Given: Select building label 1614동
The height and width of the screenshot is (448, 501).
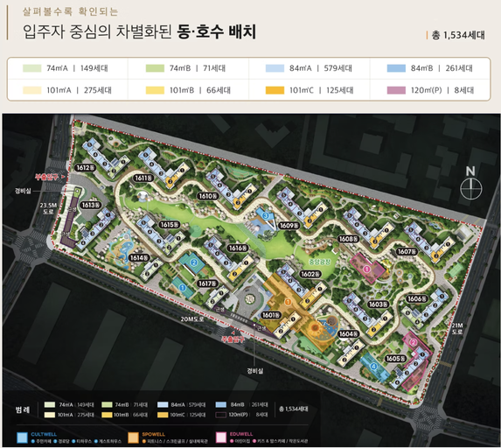Looking at the screenshot, I should coord(139,258).
